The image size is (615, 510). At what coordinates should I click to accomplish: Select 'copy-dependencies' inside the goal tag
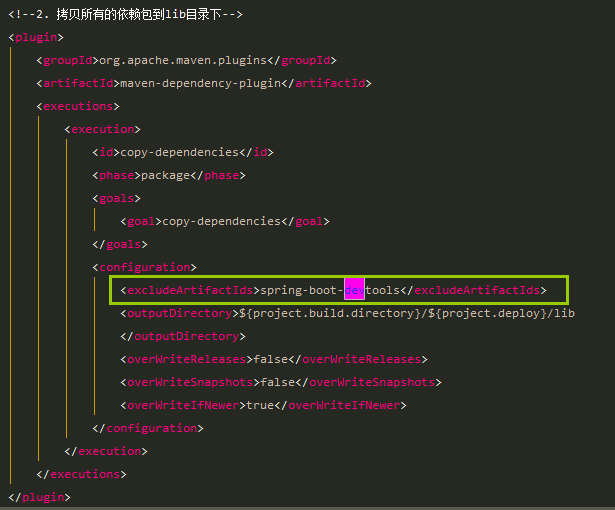click(x=221, y=221)
